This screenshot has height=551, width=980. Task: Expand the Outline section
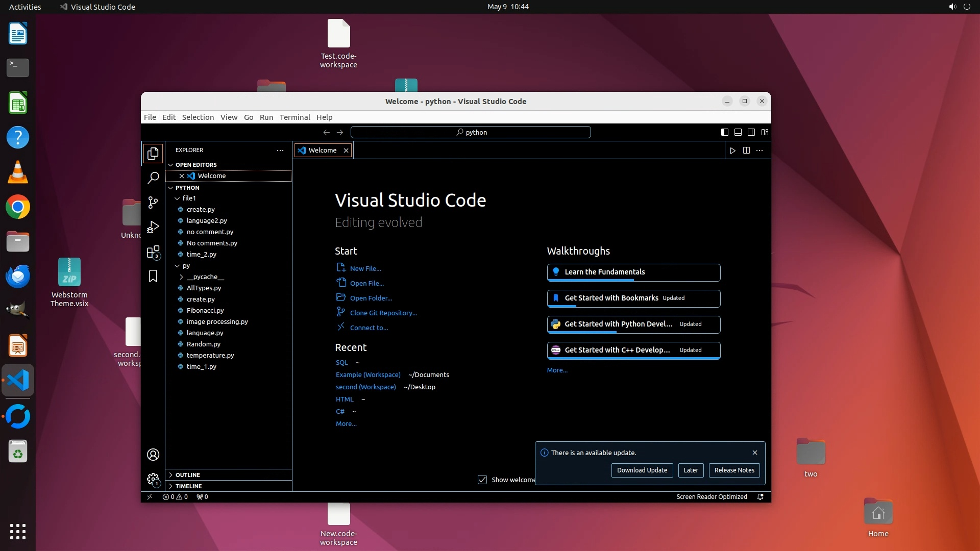coord(188,475)
